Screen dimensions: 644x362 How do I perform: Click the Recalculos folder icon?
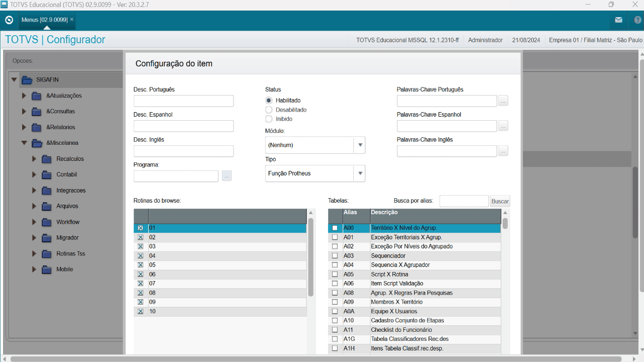coord(47,159)
